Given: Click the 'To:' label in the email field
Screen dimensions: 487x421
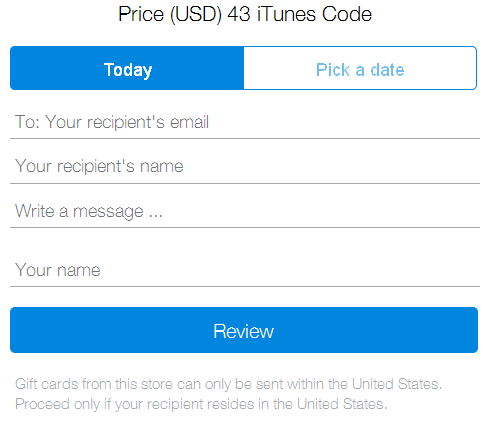Looking at the screenshot, I should pyautogui.click(x=27, y=122).
